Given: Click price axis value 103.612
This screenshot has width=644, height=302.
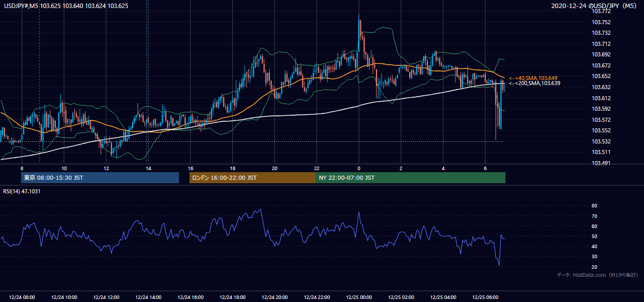Looking at the screenshot, I should click(601, 98).
